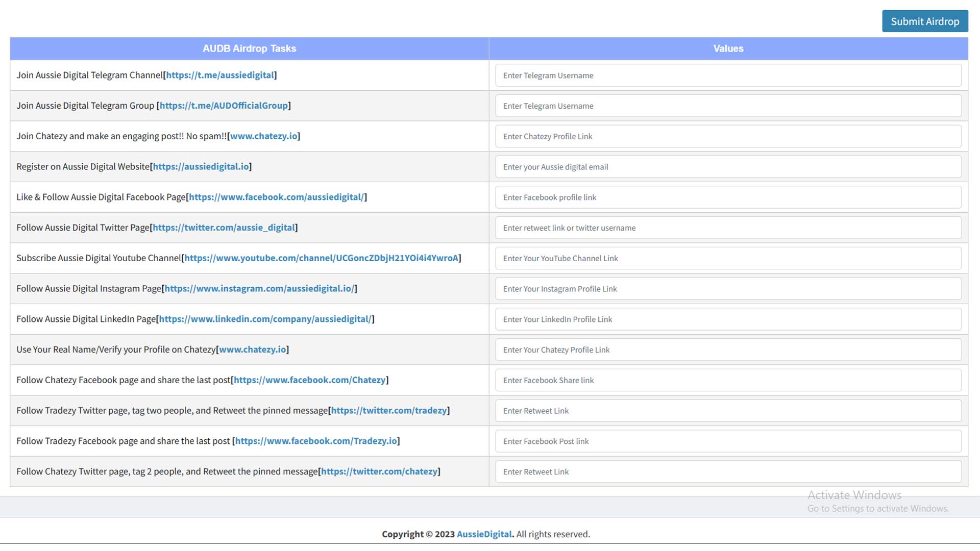This screenshot has width=980, height=551.
Task: Click the Enter Chatezy Profile Link field
Action: (x=728, y=137)
